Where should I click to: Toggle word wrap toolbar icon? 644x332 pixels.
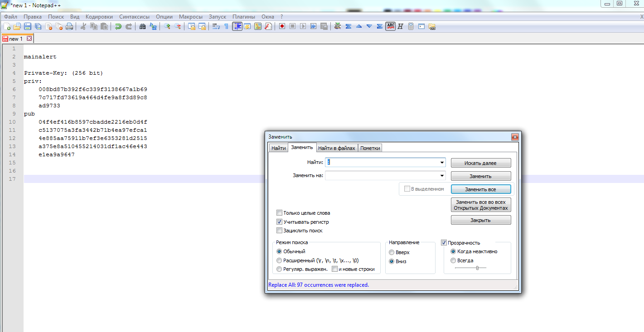(x=216, y=26)
